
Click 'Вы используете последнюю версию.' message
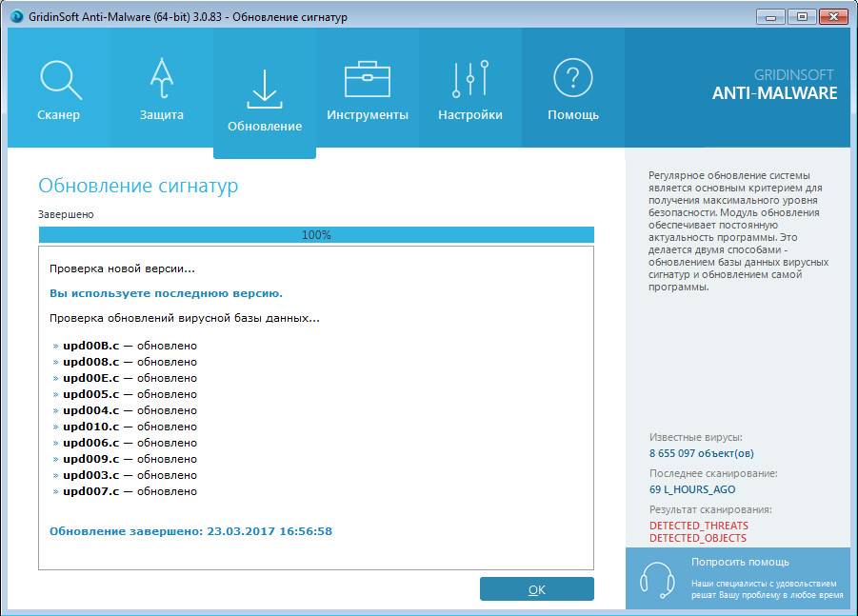point(166,293)
